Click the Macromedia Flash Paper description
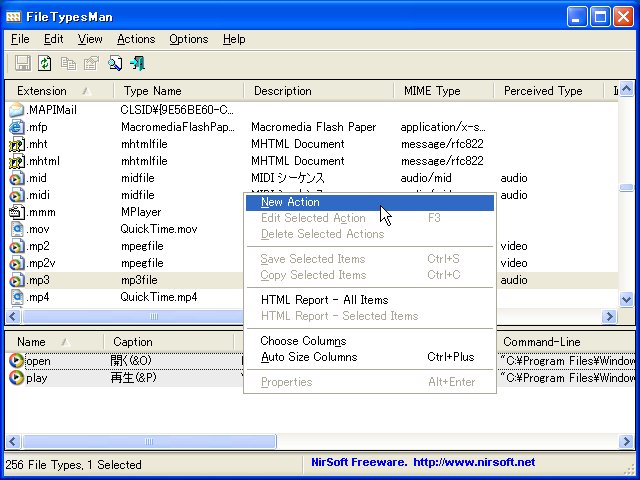This screenshot has height=480, width=640. (x=313, y=127)
